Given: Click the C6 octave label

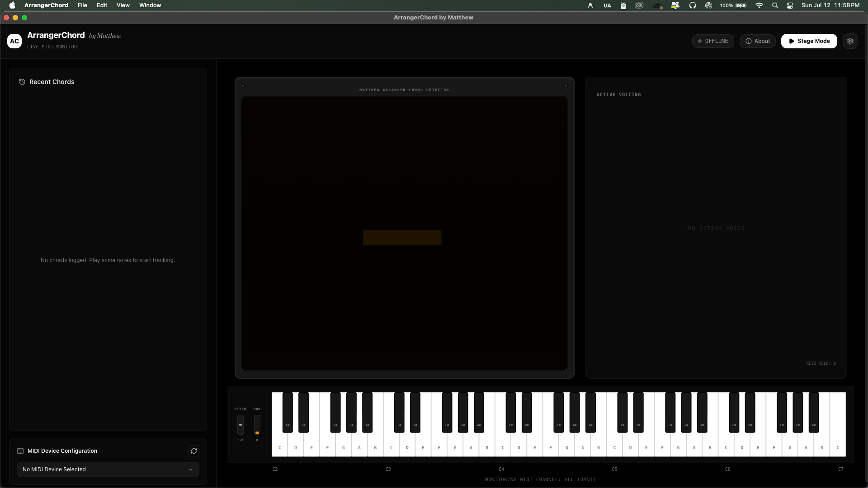Looking at the screenshot, I should (727, 469).
